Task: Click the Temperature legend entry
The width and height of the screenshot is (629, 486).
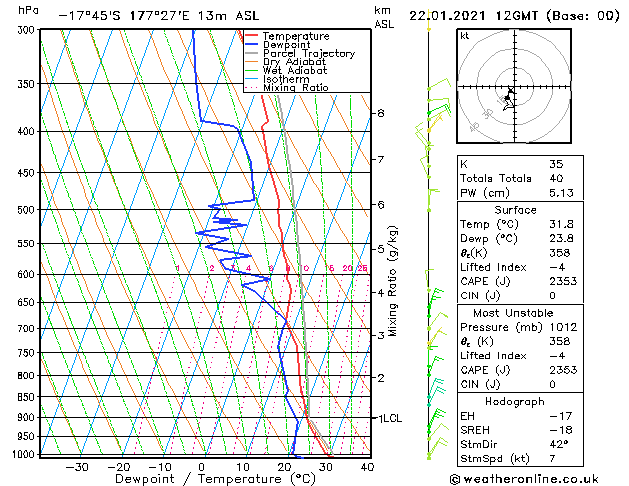Action: point(287,36)
